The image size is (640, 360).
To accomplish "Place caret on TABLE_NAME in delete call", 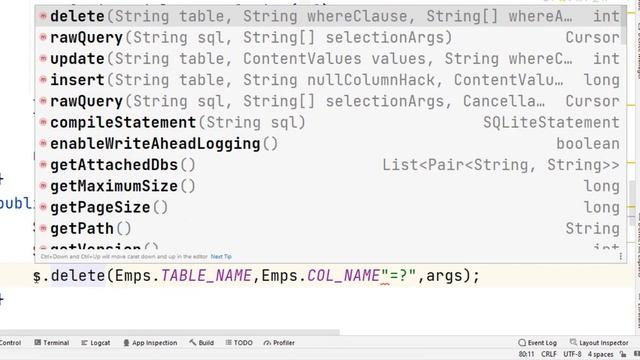I will (x=206, y=276).
